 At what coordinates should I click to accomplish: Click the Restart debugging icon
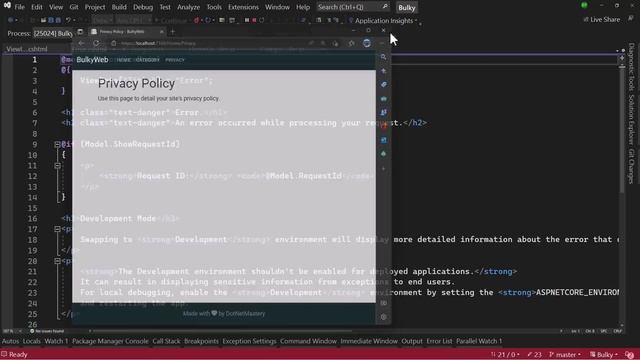(262, 20)
